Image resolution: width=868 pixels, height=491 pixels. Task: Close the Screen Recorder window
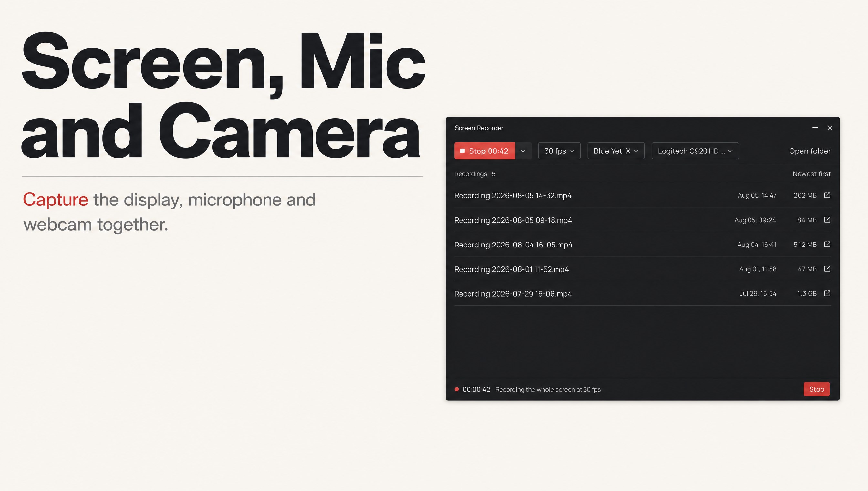tap(830, 128)
